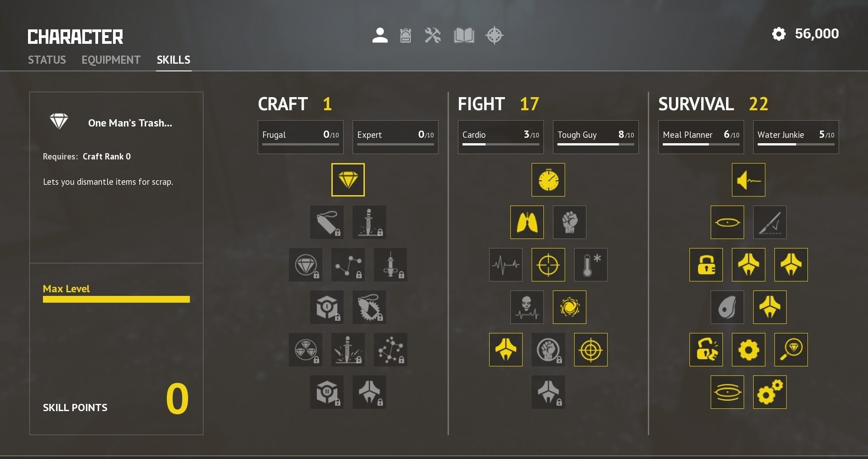The width and height of the screenshot is (868, 459).
Task: Select the diamond skill icon in Craft
Action: coord(348,180)
